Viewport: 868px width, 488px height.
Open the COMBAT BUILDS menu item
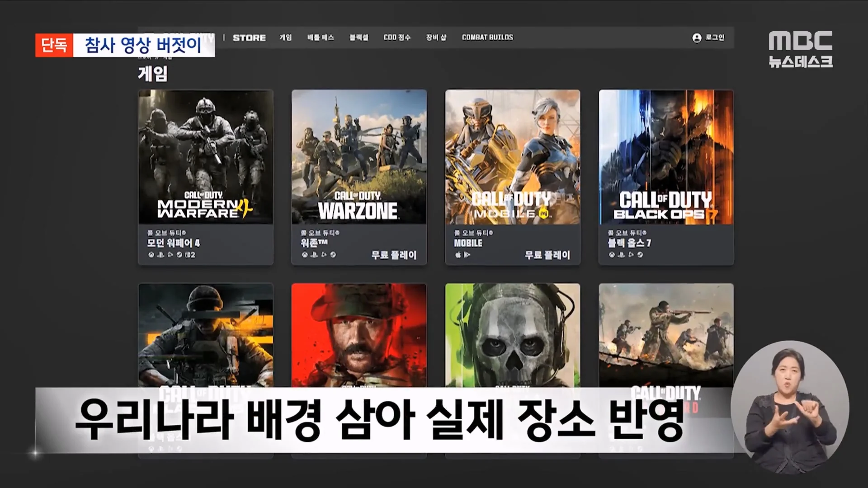click(x=487, y=38)
